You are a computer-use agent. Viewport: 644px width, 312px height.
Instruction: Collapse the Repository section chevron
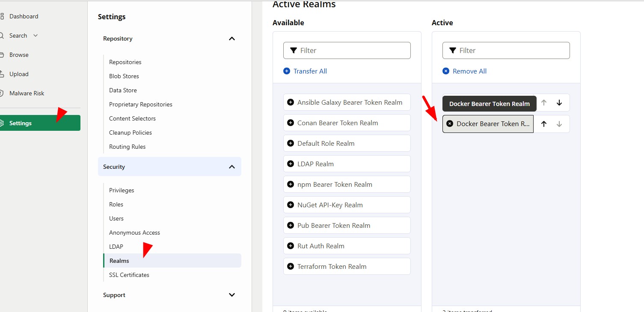point(232,38)
